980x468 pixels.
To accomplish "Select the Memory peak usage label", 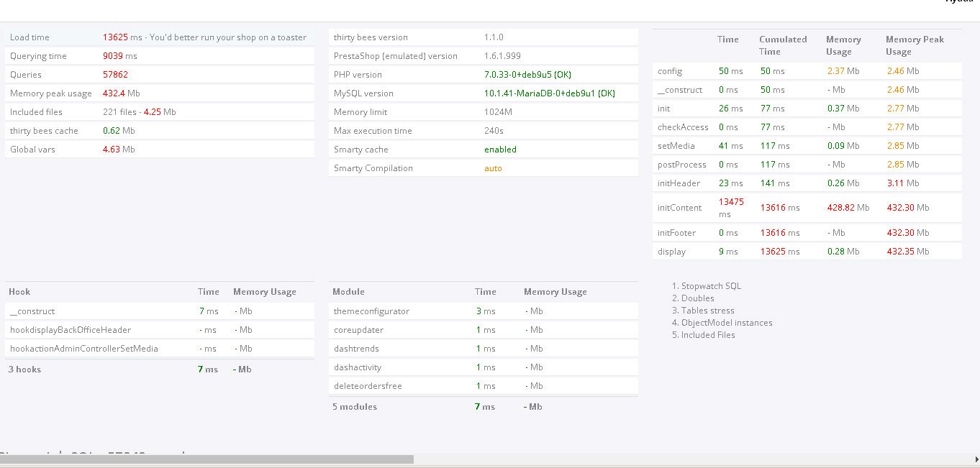I will tap(51, 93).
